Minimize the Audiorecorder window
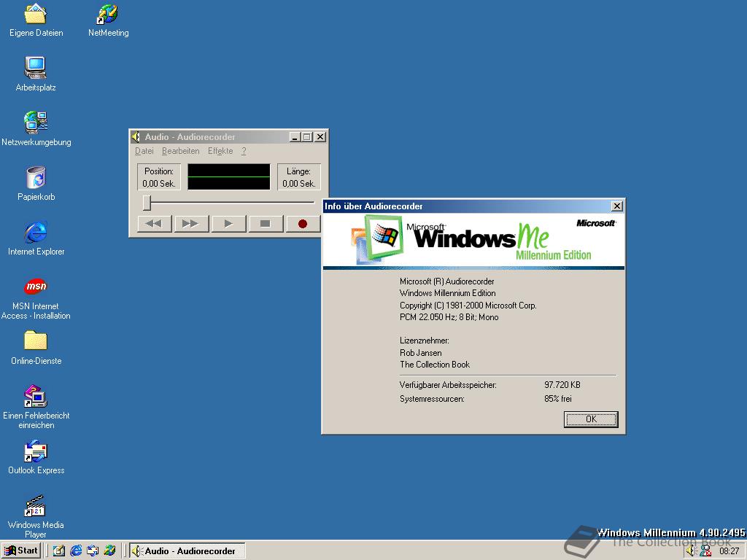This screenshot has height=560, width=747. click(295, 137)
